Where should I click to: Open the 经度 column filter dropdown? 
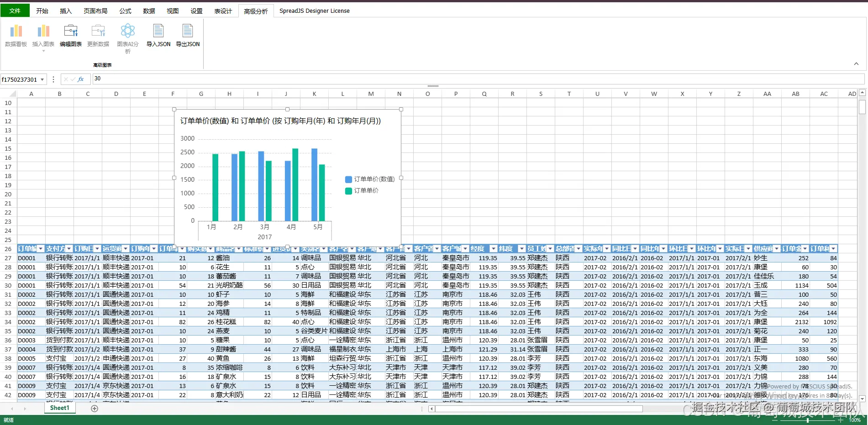[493, 249]
